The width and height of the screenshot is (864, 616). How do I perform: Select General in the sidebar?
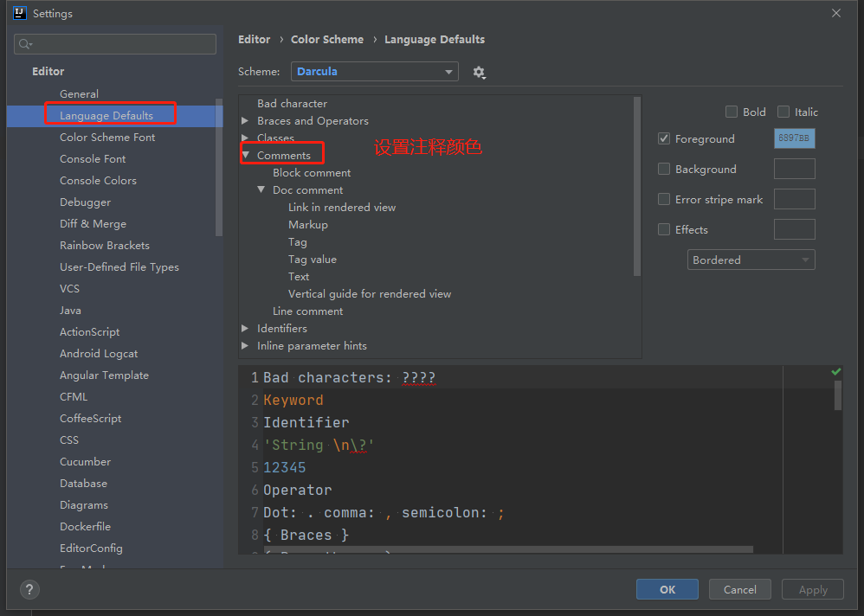pos(80,94)
